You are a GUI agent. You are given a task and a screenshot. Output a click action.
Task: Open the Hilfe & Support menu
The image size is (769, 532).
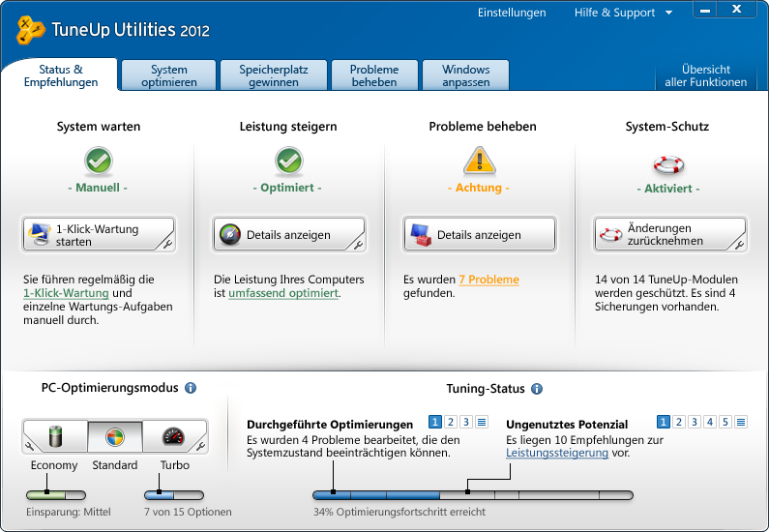[614, 13]
